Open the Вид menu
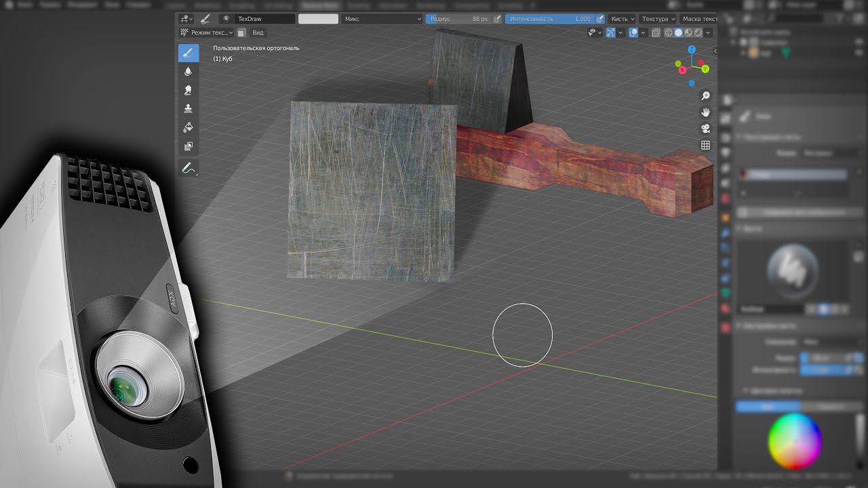The width and height of the screenshot is (868, 488). 258,33
